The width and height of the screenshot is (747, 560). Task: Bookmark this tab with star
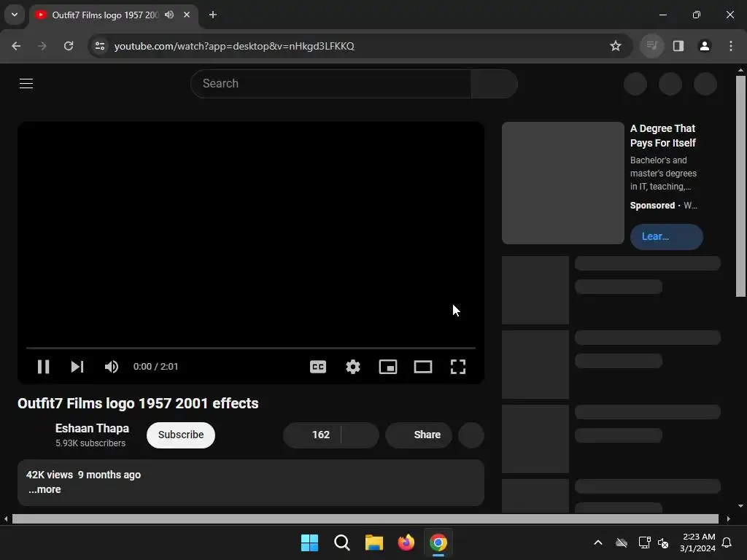pyautogui.click(x=616, y=46)
